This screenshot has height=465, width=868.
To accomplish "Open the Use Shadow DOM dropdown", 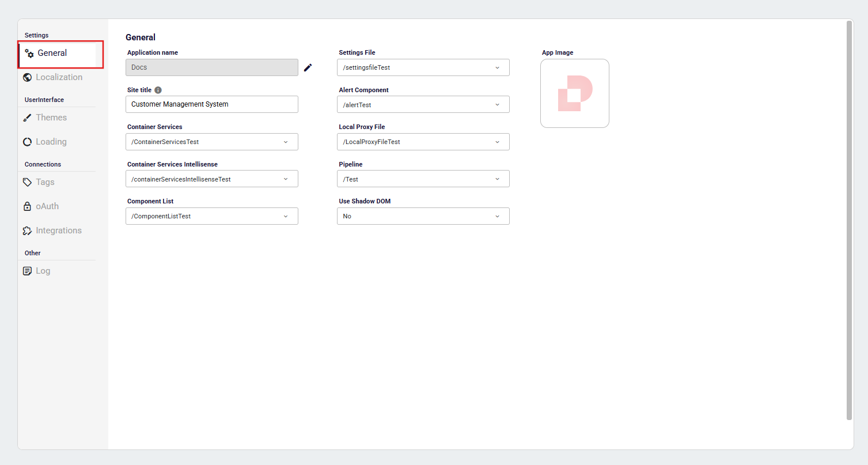I will click(423, 216).
